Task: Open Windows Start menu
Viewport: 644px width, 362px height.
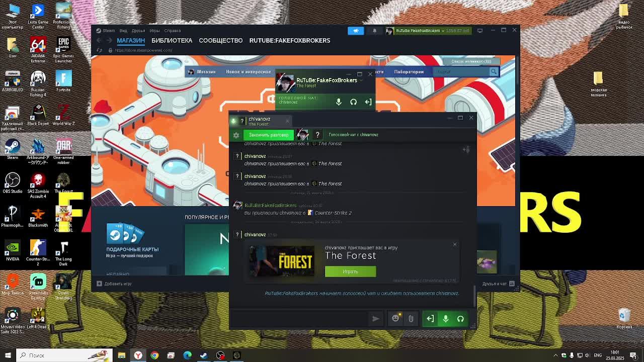Action: 8,355
